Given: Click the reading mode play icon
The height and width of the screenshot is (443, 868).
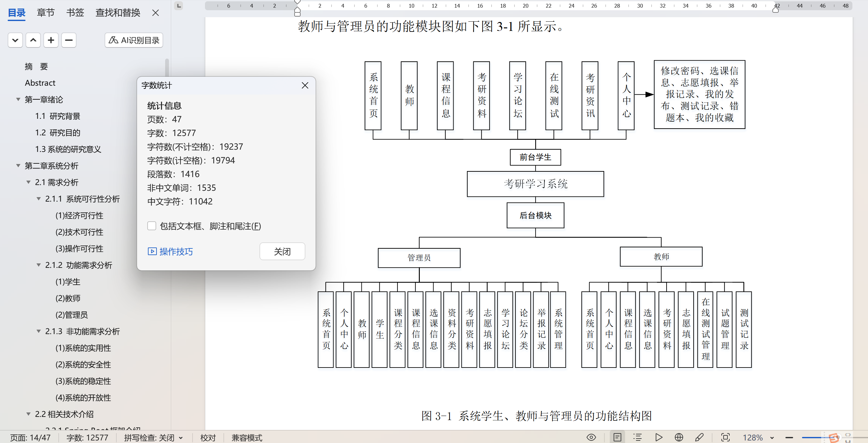Looking at the screenshot, I should tap(659, 437).
